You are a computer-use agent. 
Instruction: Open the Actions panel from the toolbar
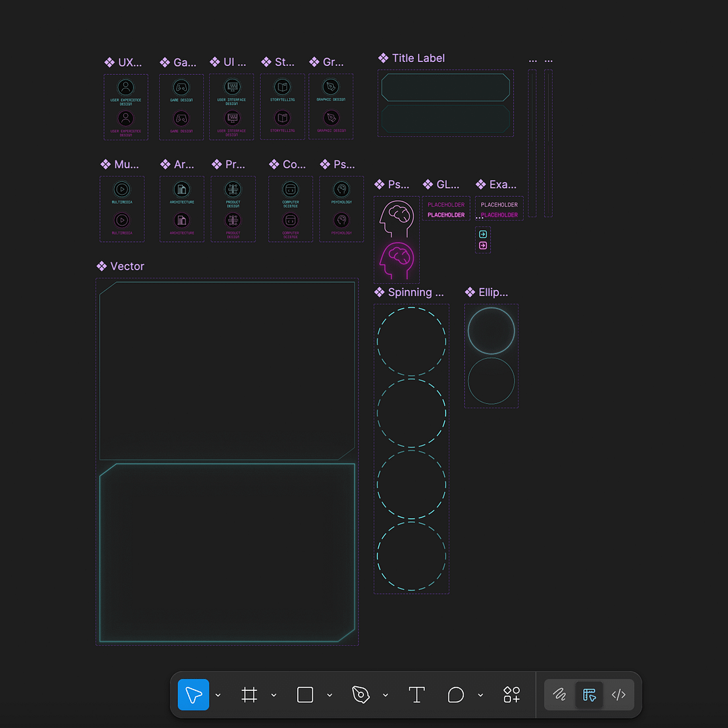pyautogui.click(x=511, y=694)
